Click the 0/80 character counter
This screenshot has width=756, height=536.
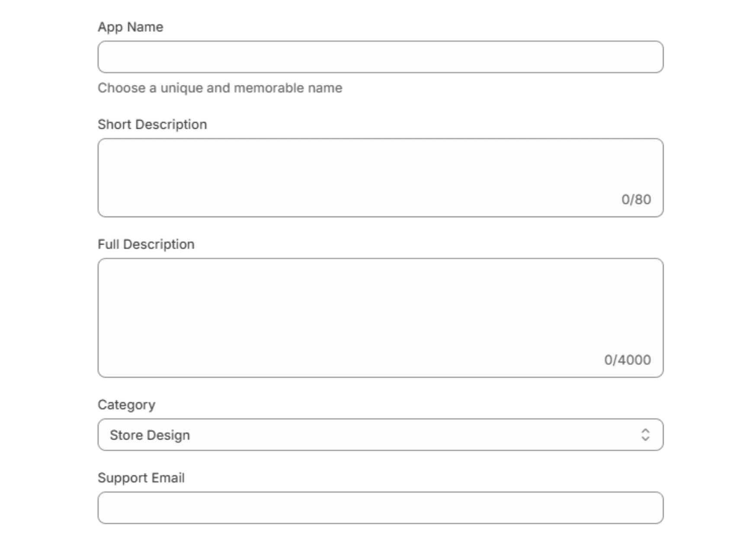tap(636, 199)
